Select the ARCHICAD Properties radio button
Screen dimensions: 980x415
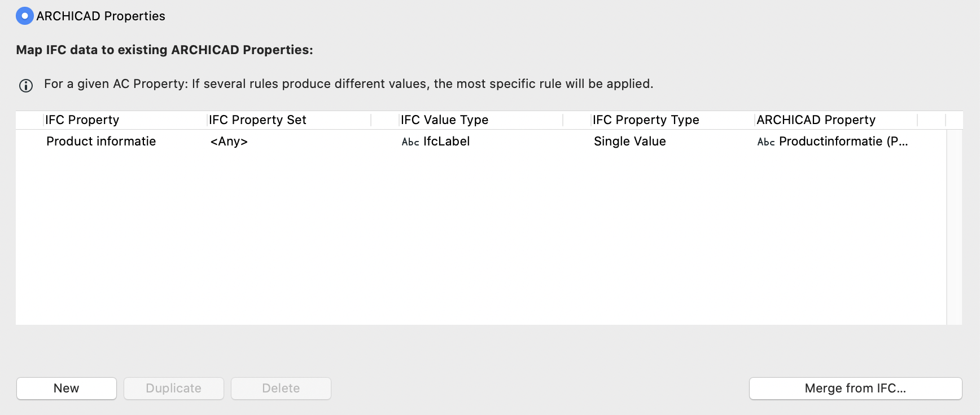pyautogui.click(x=25, y=16)
